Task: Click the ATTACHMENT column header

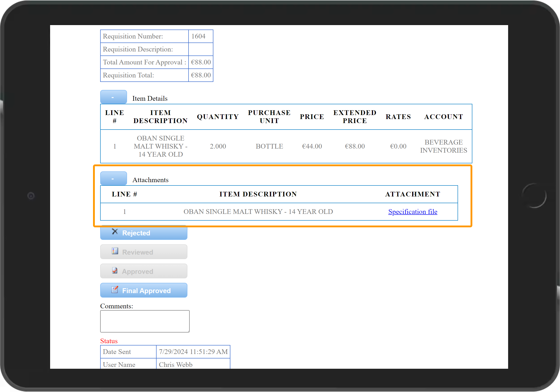Action: click(413, 194)
